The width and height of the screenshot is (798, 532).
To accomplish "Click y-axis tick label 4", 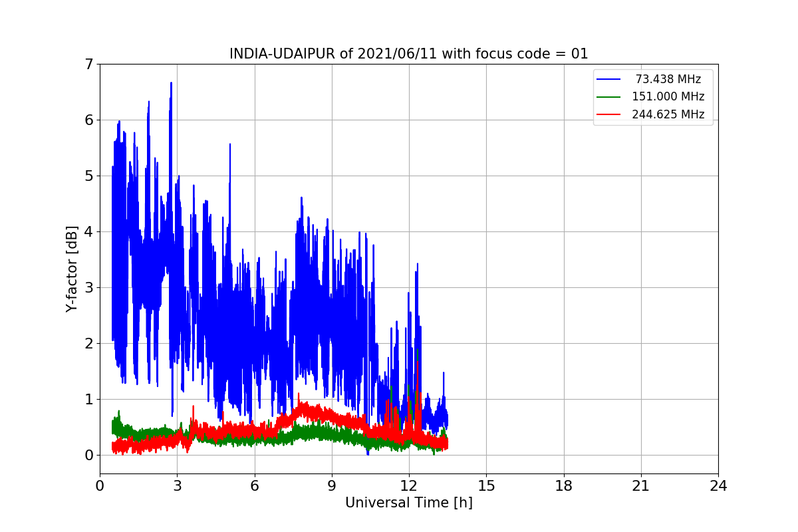I will [x=88, y=232].
